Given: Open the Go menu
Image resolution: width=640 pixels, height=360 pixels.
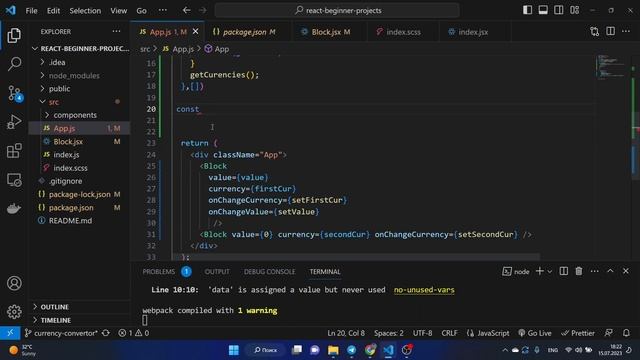Looking at the screenshot, I should 141,11.
